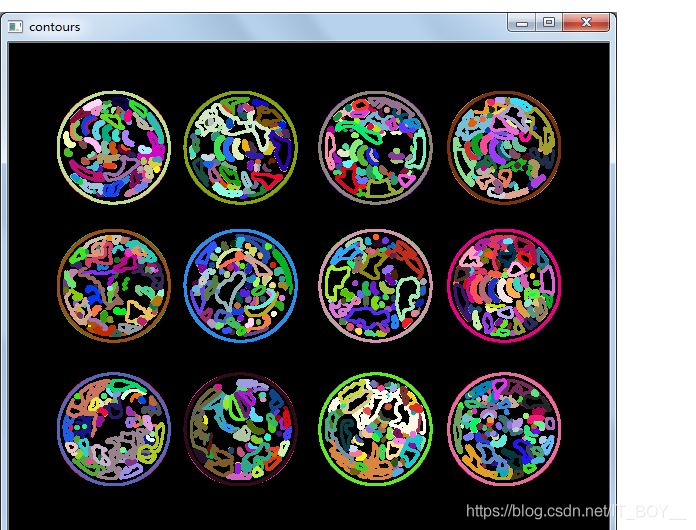Click the slate-purple outlined circle in bottom row
696x530 pixels.
114,429
